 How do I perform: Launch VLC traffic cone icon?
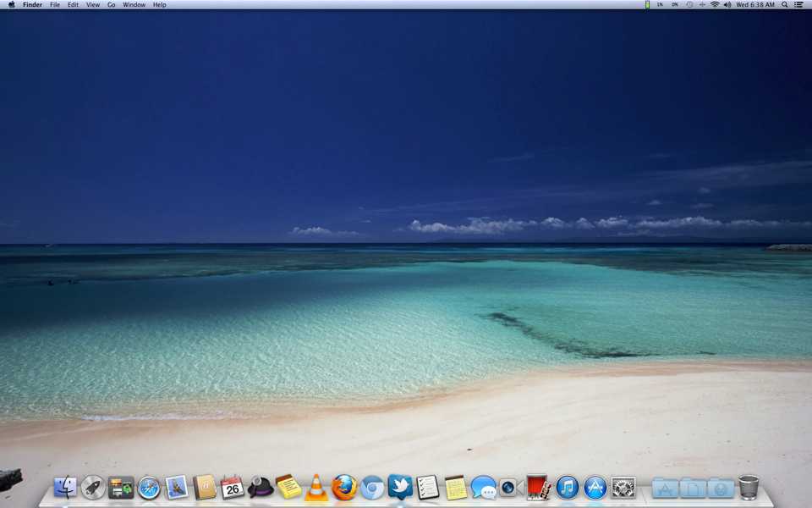click(316, 488)
